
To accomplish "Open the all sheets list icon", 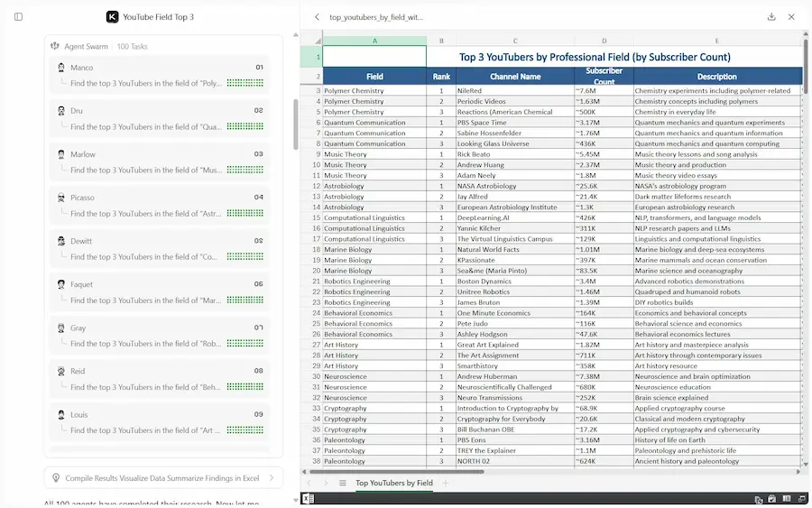I will (342, 483).
